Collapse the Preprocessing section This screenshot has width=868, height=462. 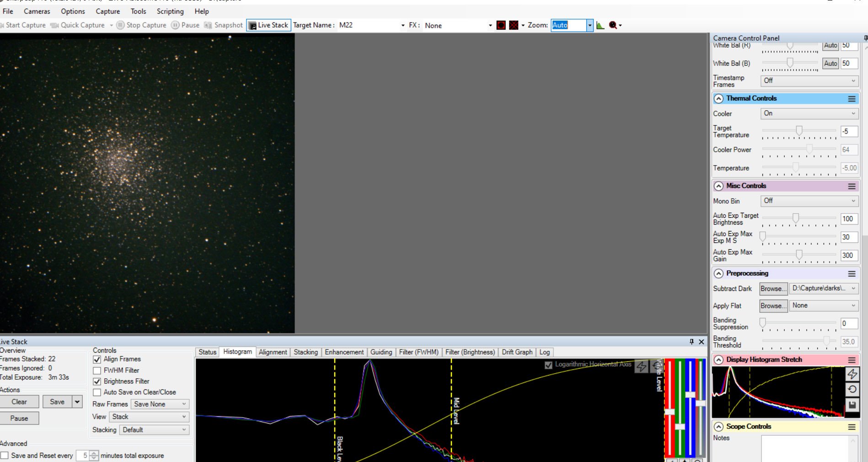(719, 274)
